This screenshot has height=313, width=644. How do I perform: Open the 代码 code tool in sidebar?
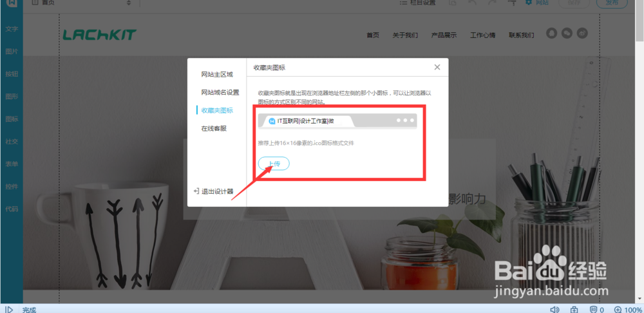tap(12, 209)
